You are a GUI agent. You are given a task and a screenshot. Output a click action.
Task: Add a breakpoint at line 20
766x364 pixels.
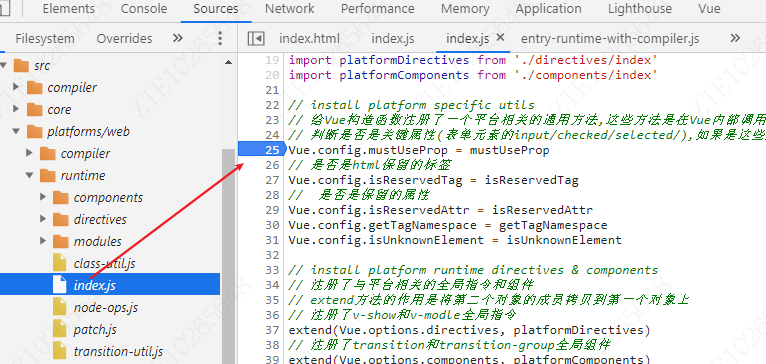[272, 75]
